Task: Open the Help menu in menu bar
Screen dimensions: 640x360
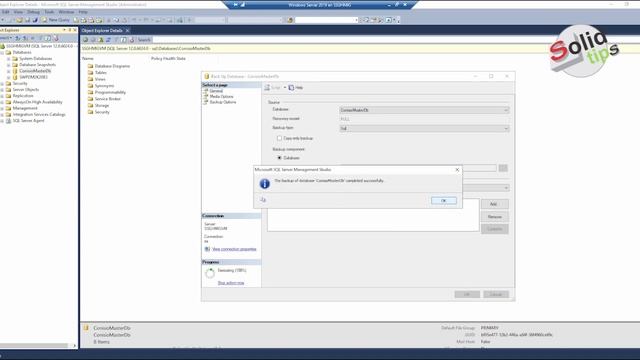Action: coord(83,12)
